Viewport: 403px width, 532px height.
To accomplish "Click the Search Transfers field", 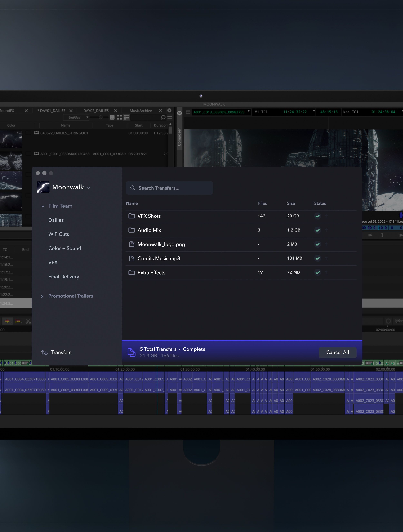I will 170,188.
